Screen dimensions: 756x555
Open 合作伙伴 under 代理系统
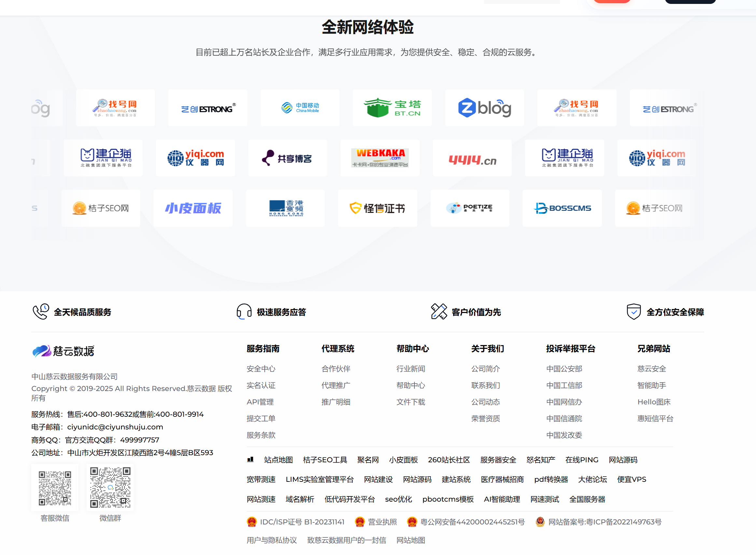[336, 369]
